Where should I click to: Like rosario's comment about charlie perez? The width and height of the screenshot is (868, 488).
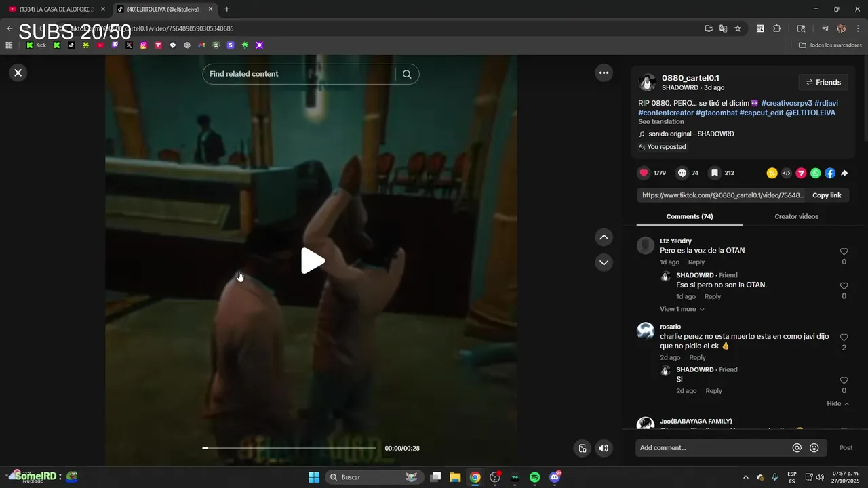(x=844, y=338)
